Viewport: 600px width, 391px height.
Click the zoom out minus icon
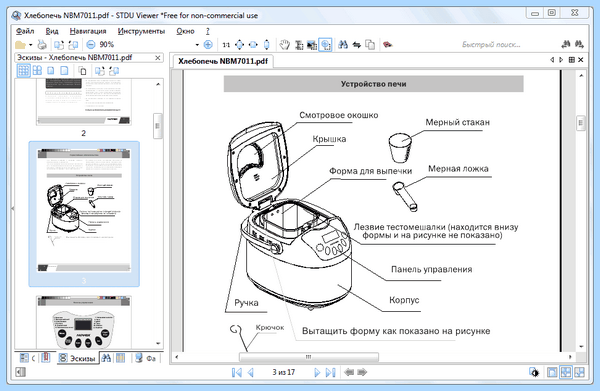91,45
